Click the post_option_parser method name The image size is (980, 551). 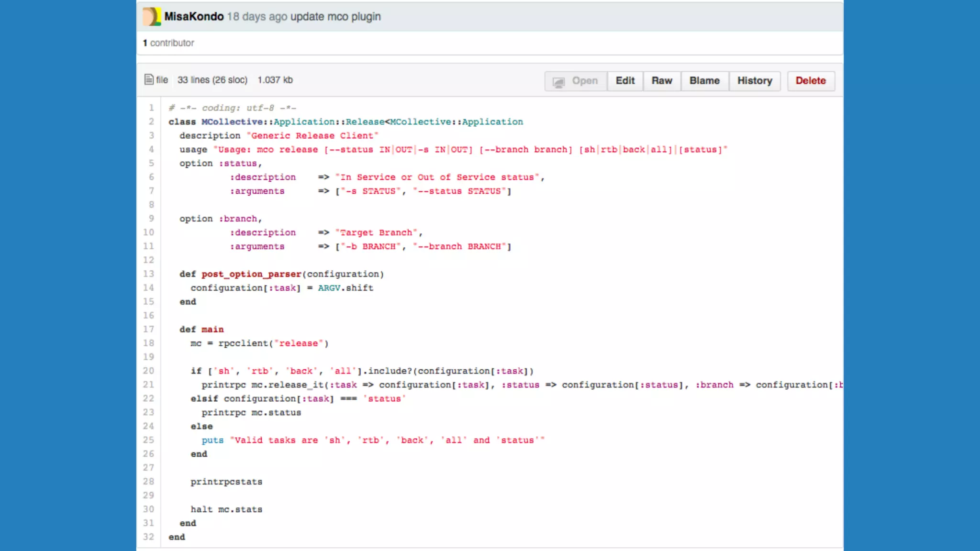tap(251, 274)
